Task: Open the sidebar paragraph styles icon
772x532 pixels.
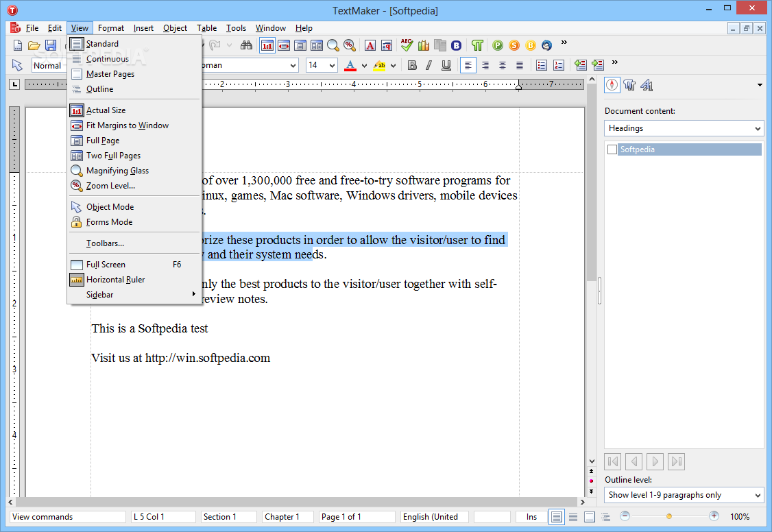Action: [629, 85]
